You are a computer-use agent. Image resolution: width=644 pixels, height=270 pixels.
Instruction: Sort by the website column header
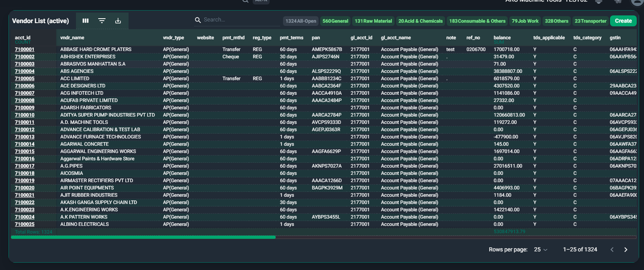(205, 38)
